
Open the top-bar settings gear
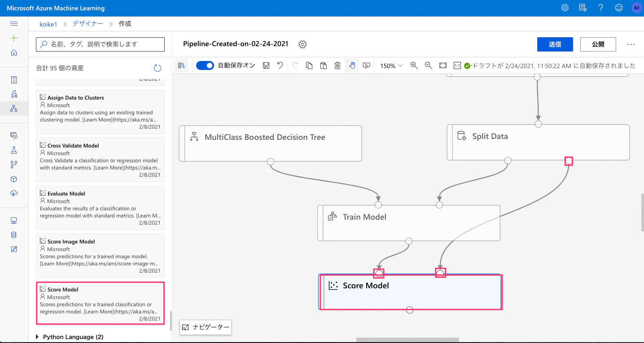pyautogui.click(x=565, y=8)
